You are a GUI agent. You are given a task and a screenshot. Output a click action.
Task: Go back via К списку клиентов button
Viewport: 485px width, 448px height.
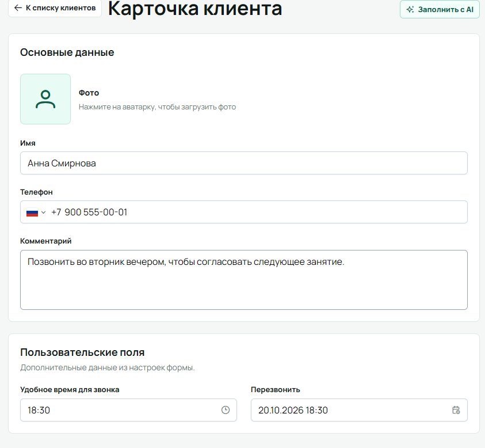[55, 8]
